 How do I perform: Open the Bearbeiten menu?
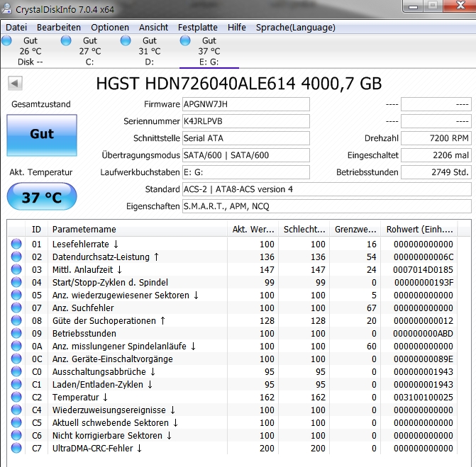pyautogui.click(x=59, y=28)
